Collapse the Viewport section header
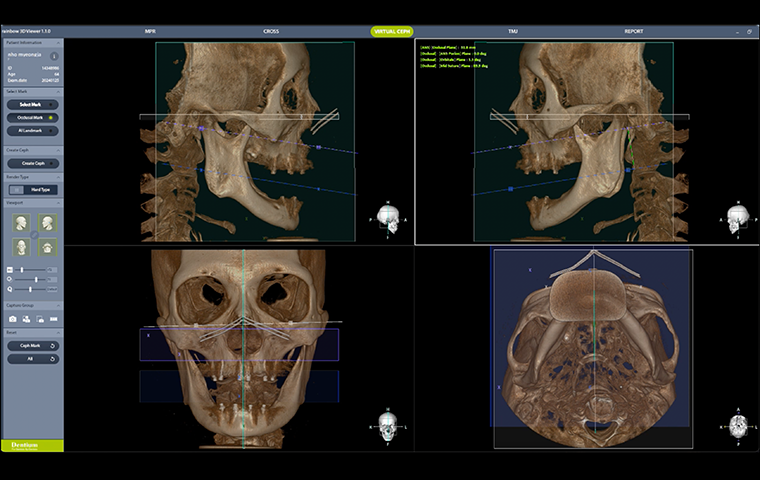This screenshot has width=760, height=480. click(x=58, y=202)
